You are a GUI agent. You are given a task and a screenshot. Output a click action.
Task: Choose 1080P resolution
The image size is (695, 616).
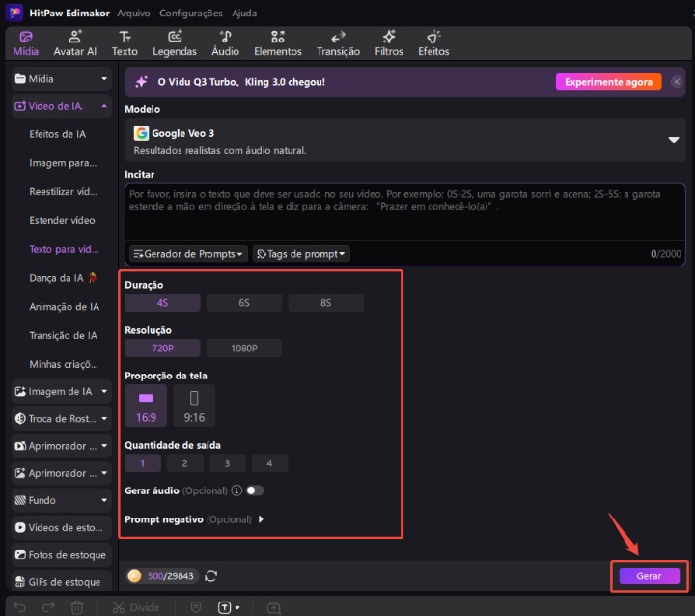tap(244, 349)
